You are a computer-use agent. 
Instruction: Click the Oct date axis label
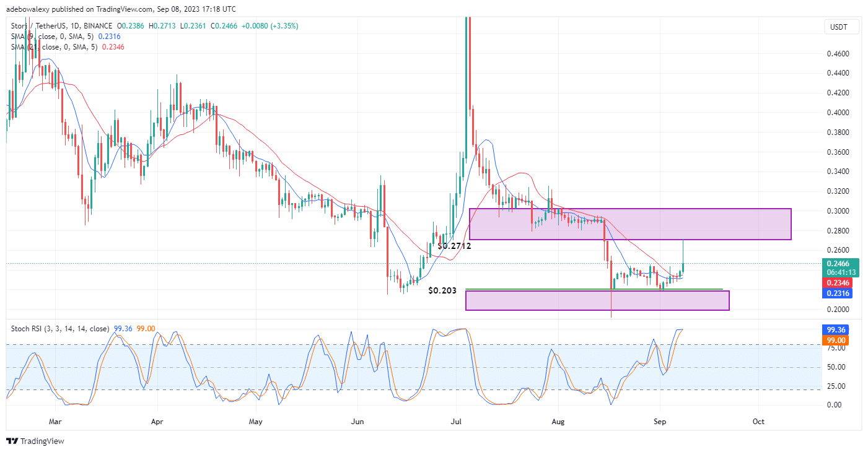758,421
